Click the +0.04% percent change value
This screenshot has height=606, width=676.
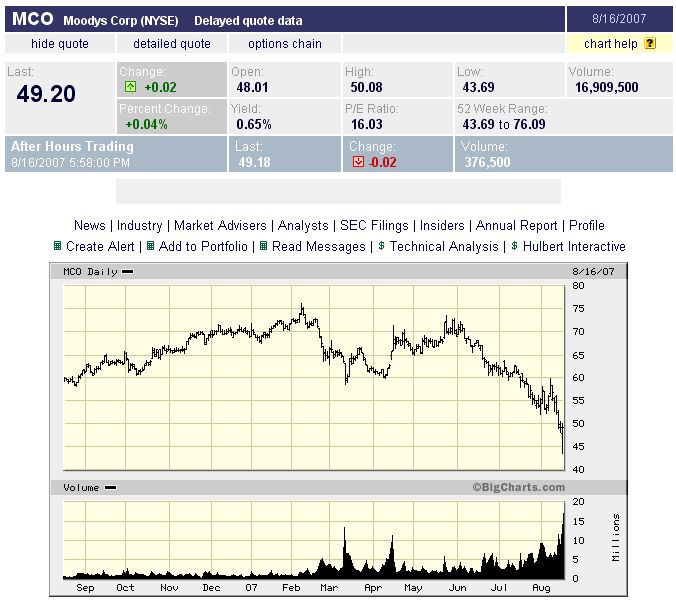tap(147, 124)
